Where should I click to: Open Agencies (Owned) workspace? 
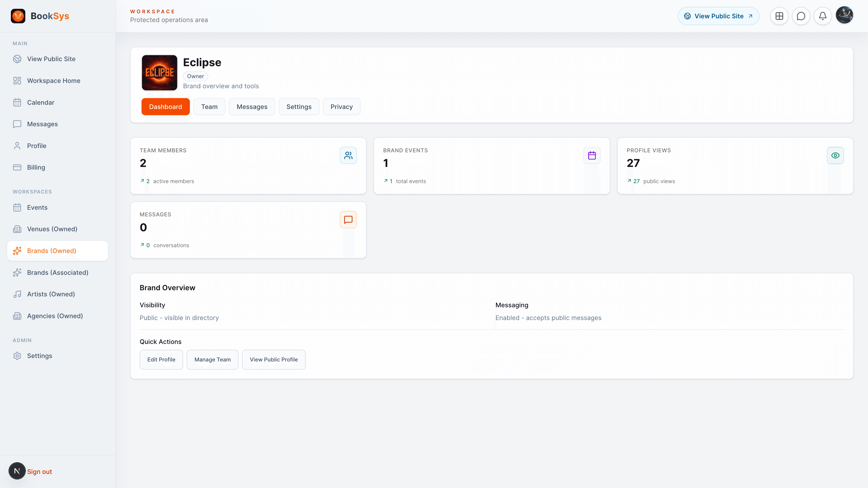click(57, 316)
